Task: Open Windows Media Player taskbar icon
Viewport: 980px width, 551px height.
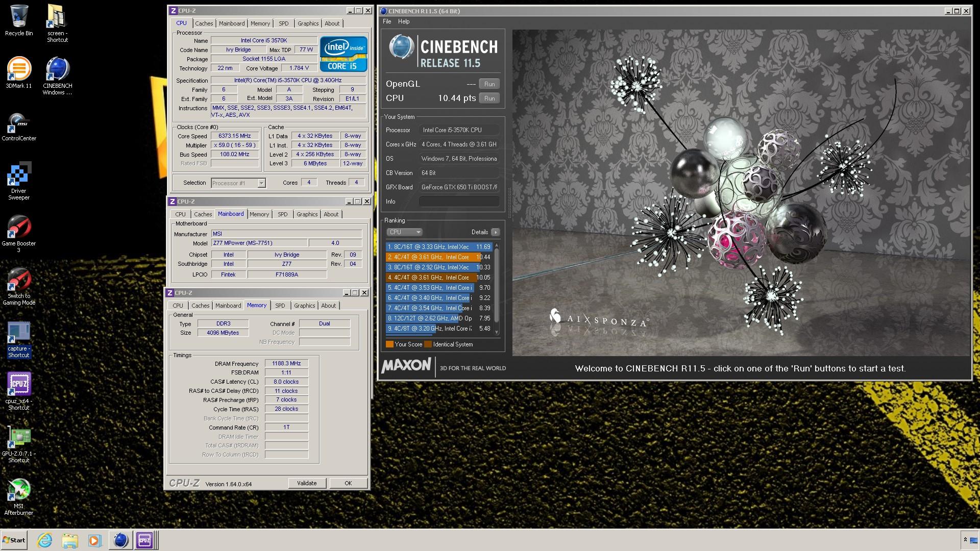Action: 94,540
